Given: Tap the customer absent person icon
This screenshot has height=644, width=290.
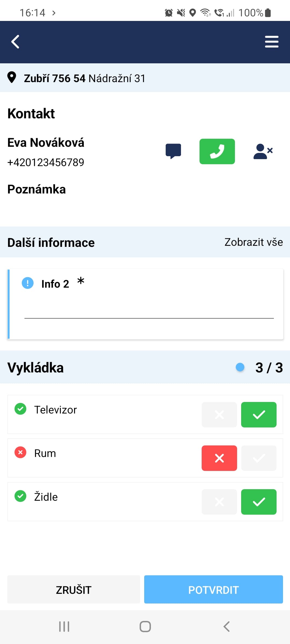Looking at the screenshot, I should click(263, 151).
